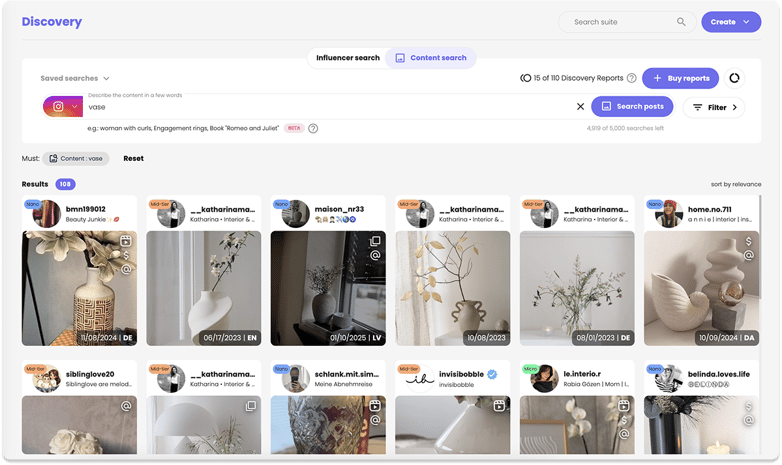Screen dimensions: 782x465
Task: Click maison_nr33 profile avatar
Action: pos(296,214)
